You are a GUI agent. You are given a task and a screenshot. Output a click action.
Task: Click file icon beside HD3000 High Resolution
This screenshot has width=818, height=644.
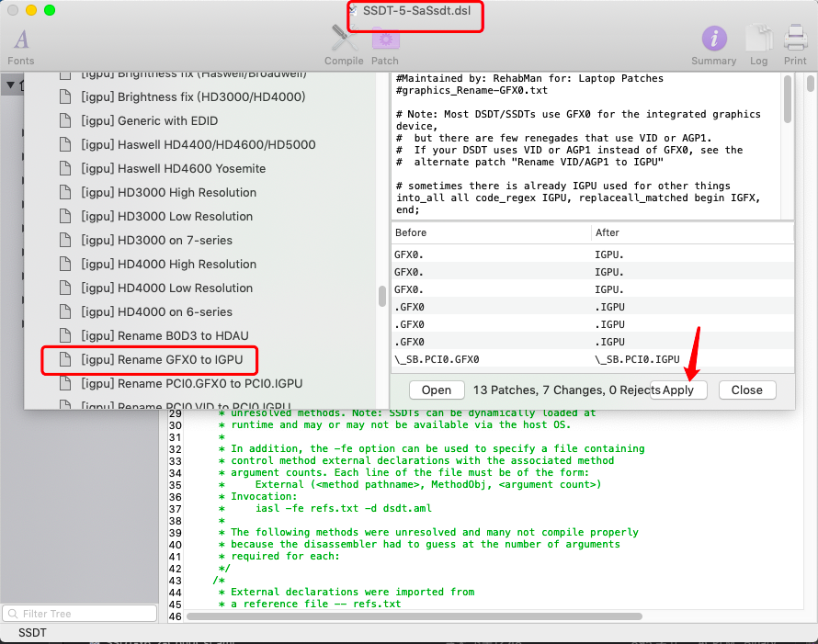coord(65,192)
